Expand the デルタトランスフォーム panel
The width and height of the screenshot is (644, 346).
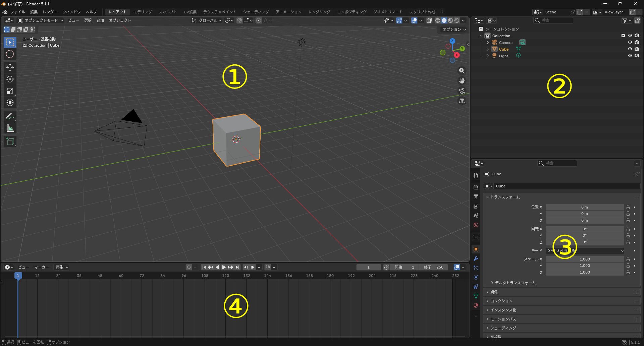pyautogui.click(x=515, y=283)
